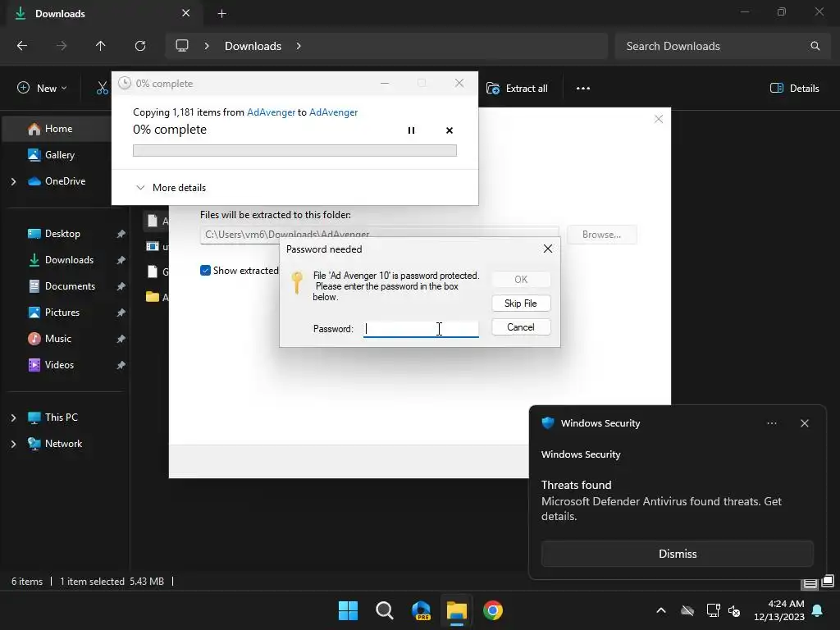Open taskbar Search
The image size is (840, 630).
[x=385, y=610]
